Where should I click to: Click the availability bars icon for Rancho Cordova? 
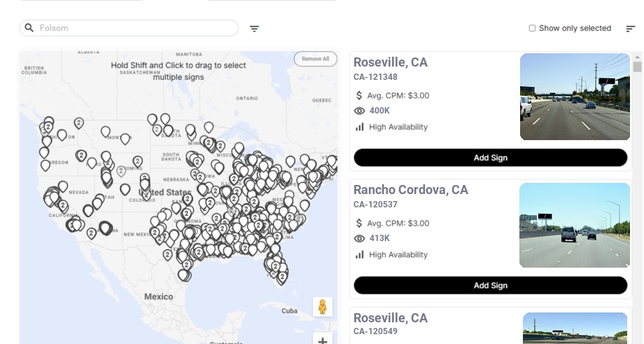tap(360, 254)
